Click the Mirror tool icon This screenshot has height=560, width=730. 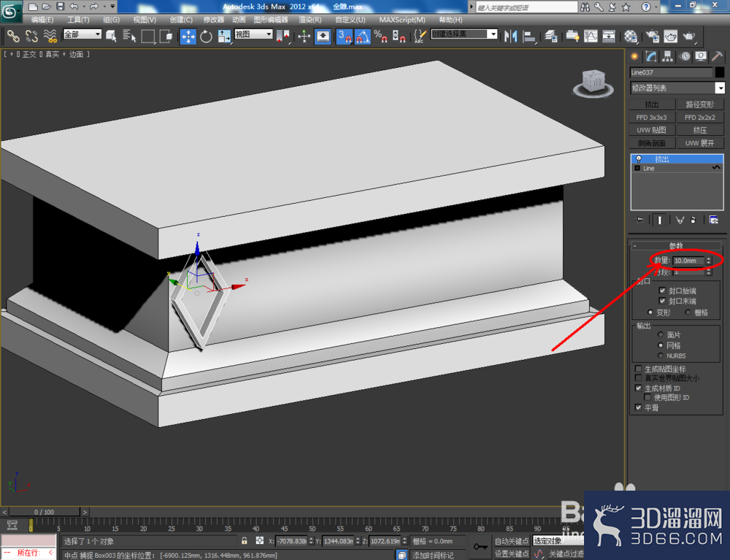pyautogui.click(x=511, y=36)
